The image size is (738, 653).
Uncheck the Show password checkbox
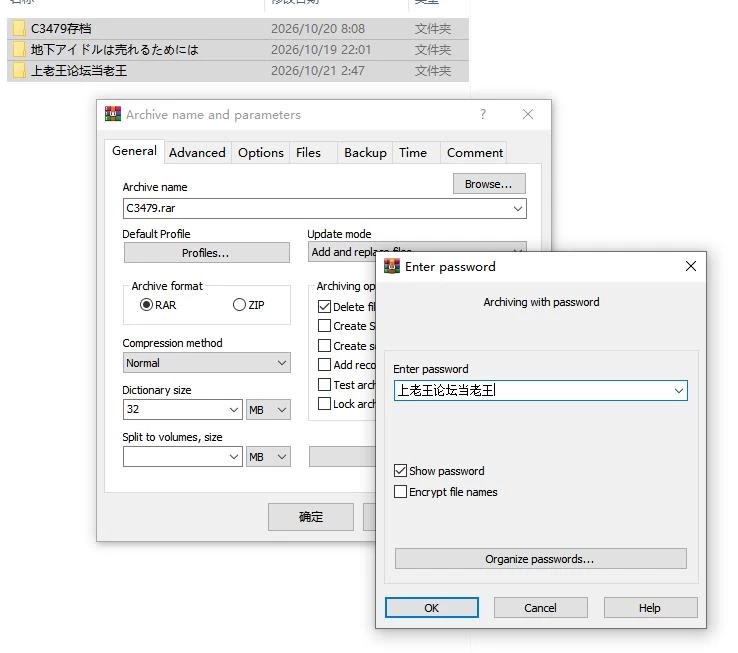coord(400,470)
